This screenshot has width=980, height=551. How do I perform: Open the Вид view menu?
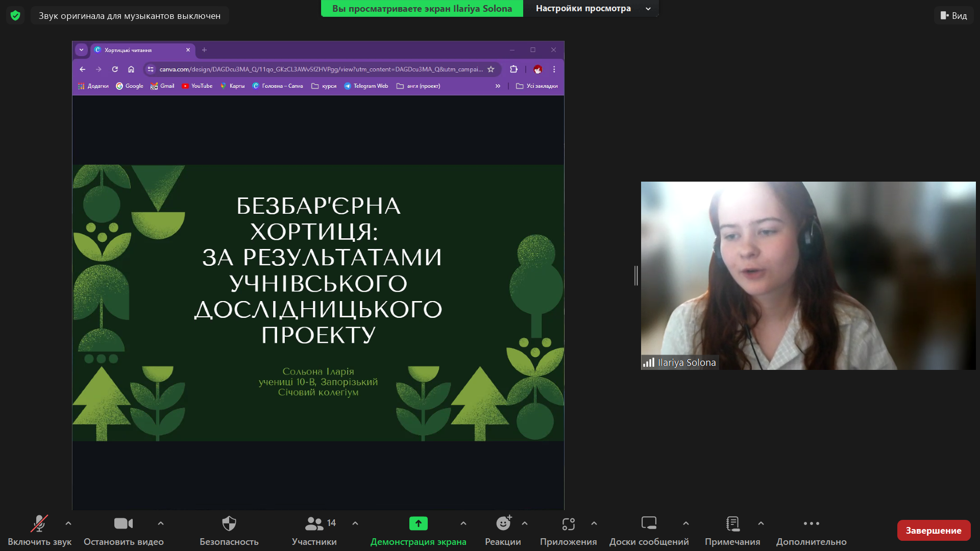tap(954, 16)
